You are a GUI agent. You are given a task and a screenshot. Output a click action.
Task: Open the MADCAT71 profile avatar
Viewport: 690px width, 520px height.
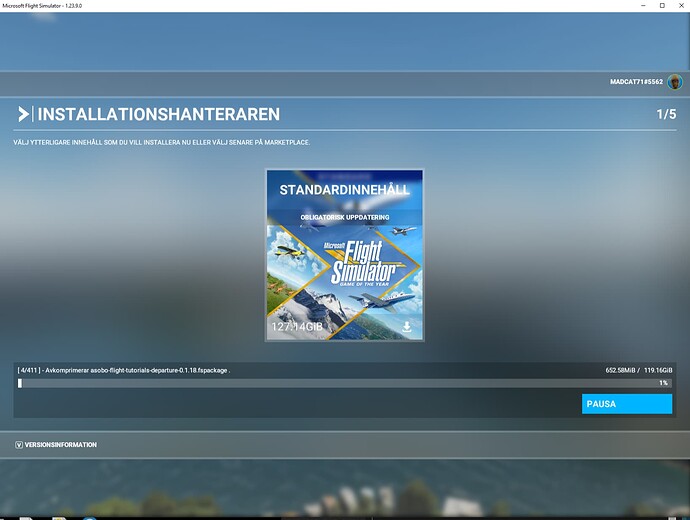coord(676,82)
